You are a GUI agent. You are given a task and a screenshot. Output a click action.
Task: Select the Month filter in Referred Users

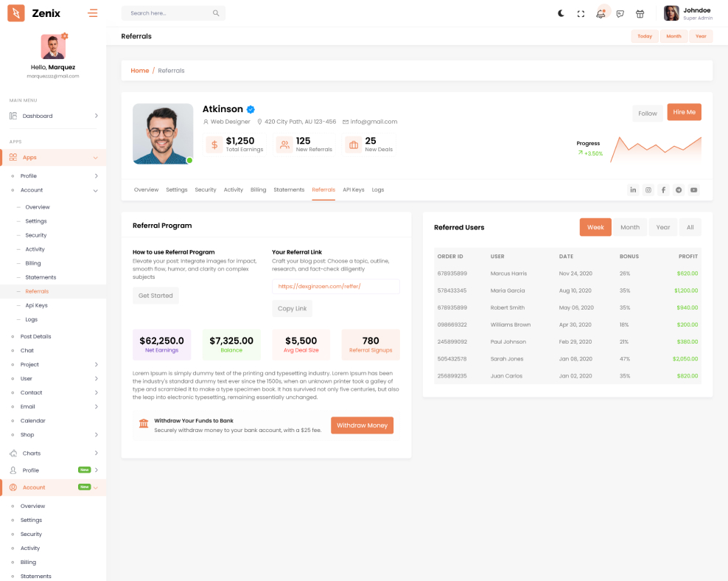coord(630,227)
